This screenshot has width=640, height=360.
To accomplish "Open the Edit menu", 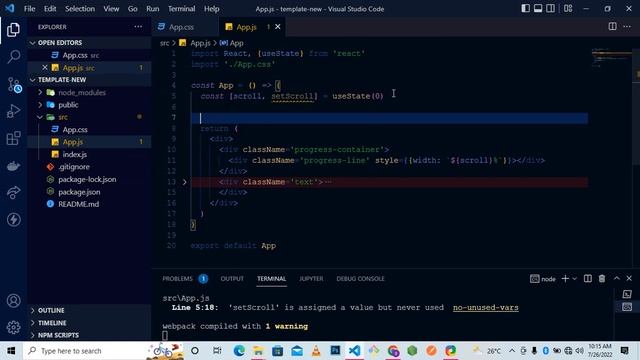I will click(x=50, y=9).
